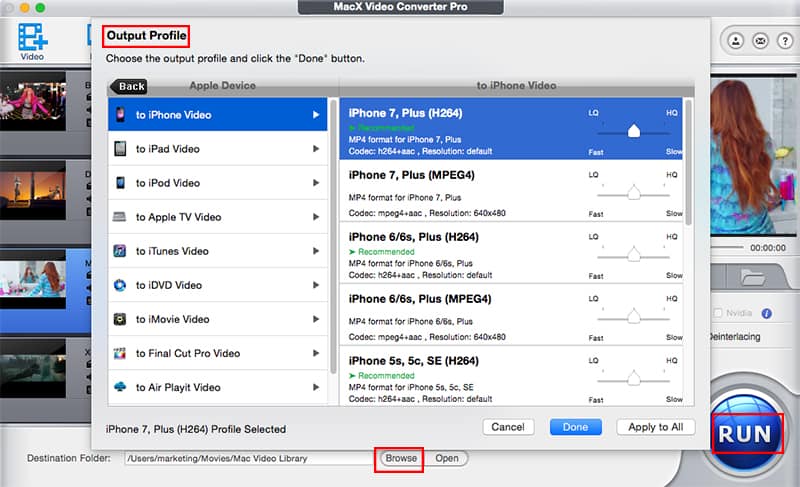
Task: Select the fourth dark video thumbnail
Action: click(x=33, y=368)
